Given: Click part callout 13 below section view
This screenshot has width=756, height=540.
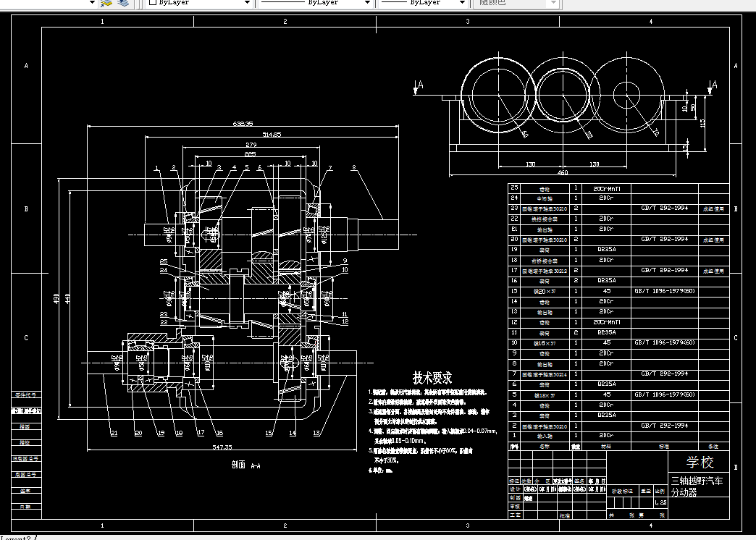Looking at the screenshot, I should point(316,433).
